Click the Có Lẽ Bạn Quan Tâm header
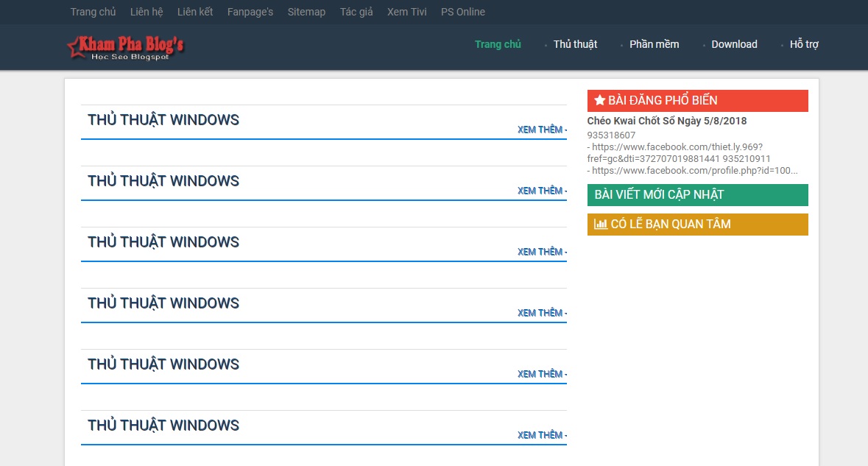 click(697, 224)
